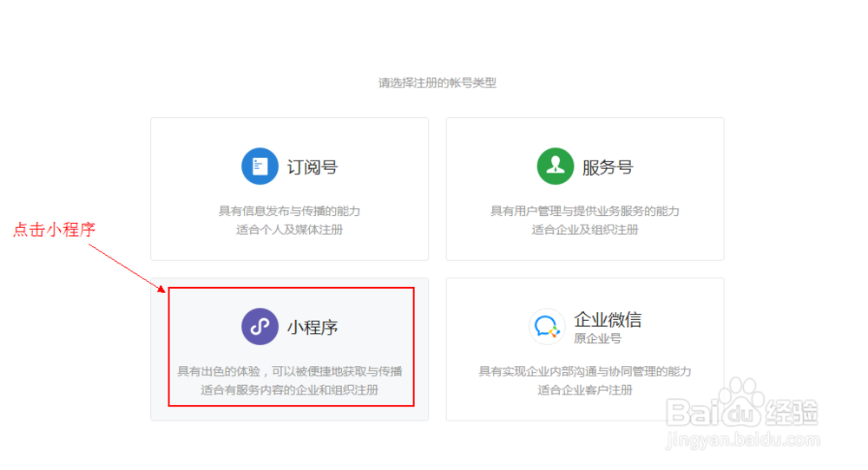
Task: Click text 具有用户管理与提供业务服务的能力
Action: pyautogui.click(x=585, y=211)
